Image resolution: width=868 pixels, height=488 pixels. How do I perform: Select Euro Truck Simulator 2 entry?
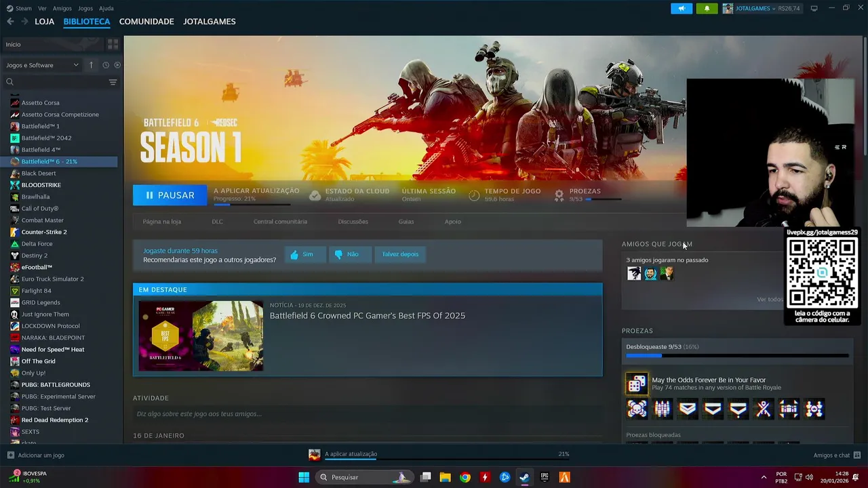(x=52, y=279)
